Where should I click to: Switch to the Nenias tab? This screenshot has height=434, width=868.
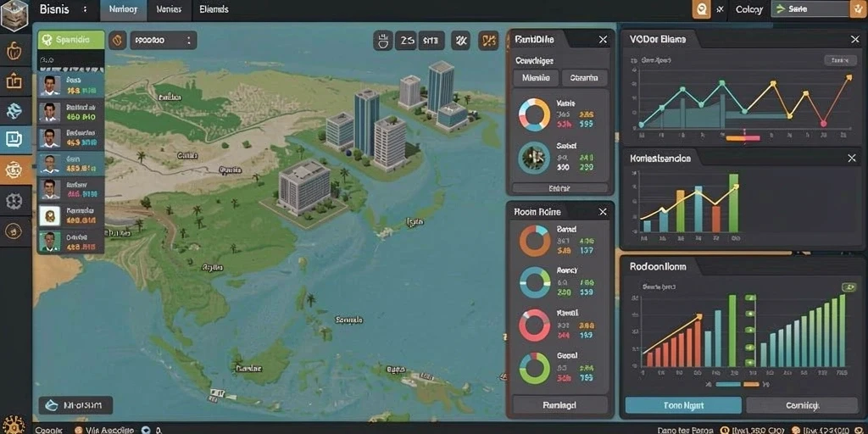click(169, 9)
